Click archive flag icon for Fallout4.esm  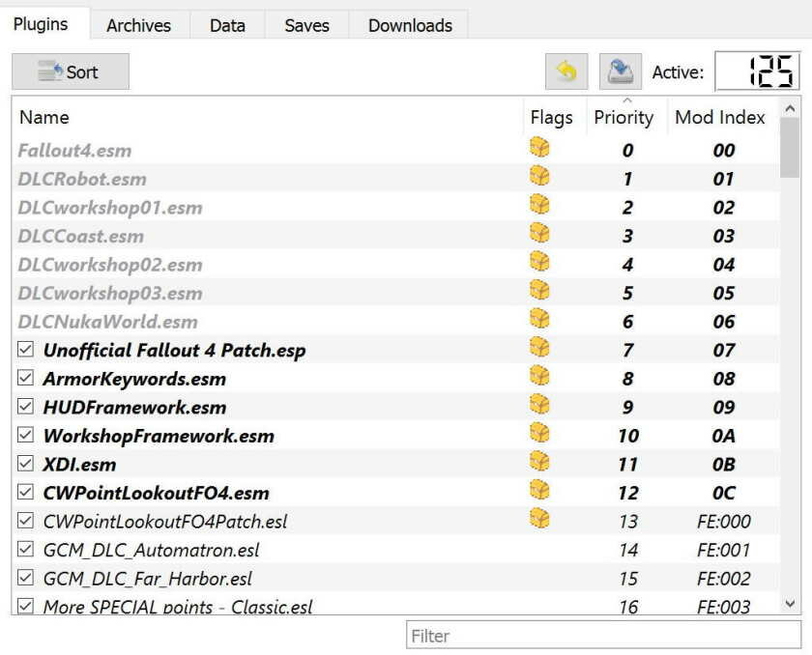539,148
